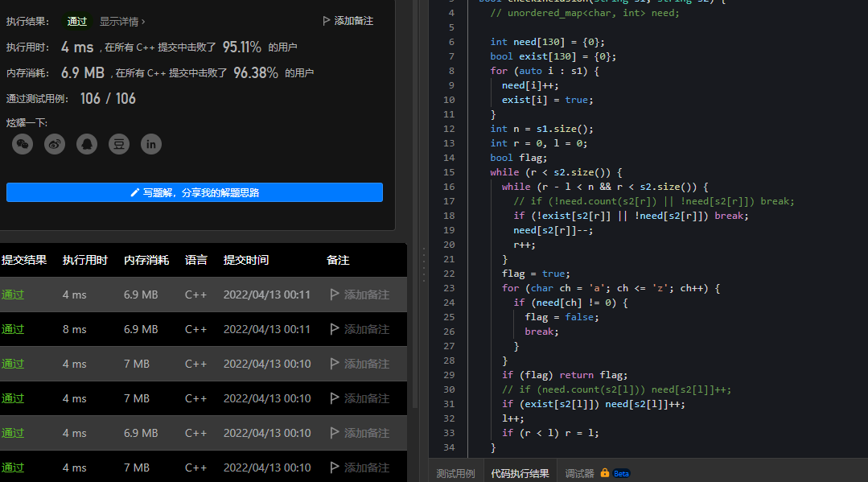Click line number 23 in the editor gutter

449,288
